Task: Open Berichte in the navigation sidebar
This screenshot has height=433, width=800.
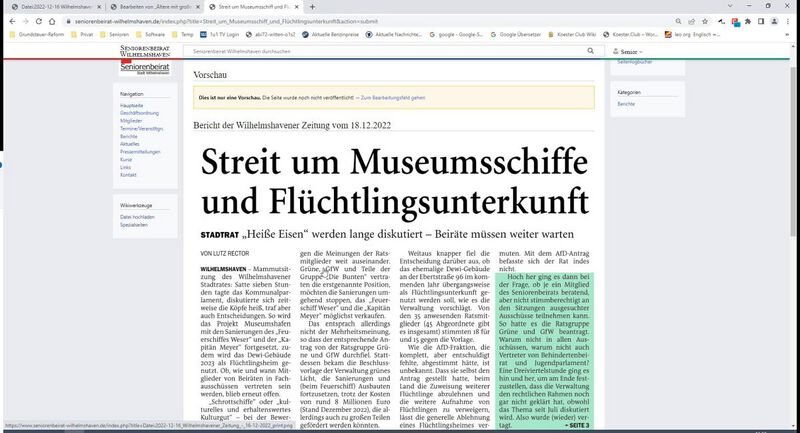Action: (129, 136)
